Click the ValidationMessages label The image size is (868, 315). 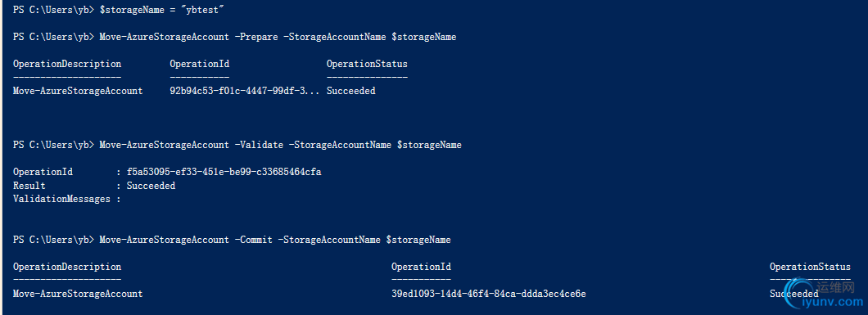[61, 199]
